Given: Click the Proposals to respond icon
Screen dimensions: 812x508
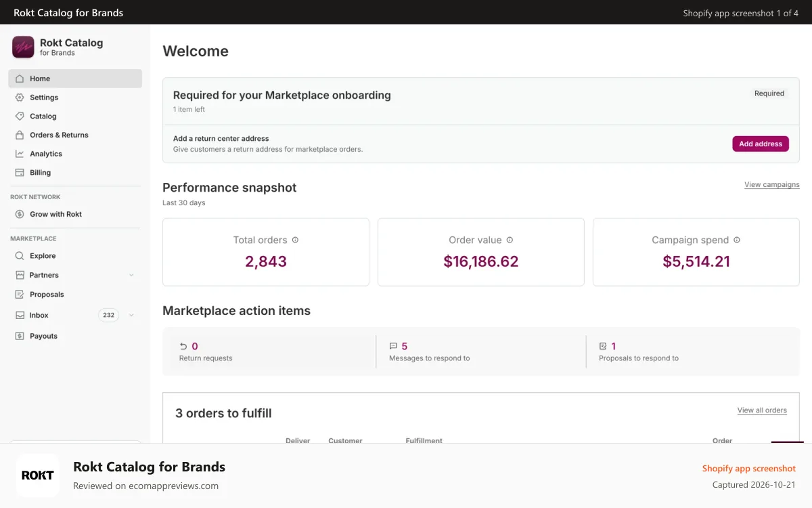Looking at the screenshot, I should coord(603,346).
